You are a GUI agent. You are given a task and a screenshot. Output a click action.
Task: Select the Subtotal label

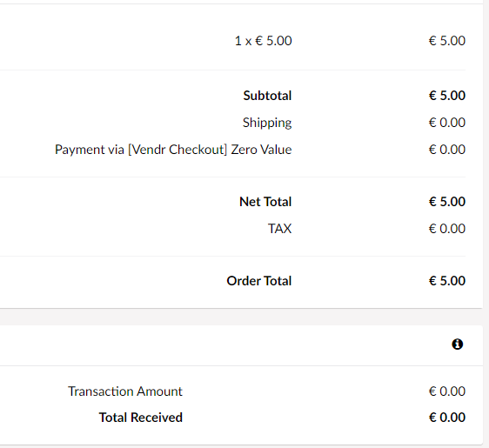(267, 96)
